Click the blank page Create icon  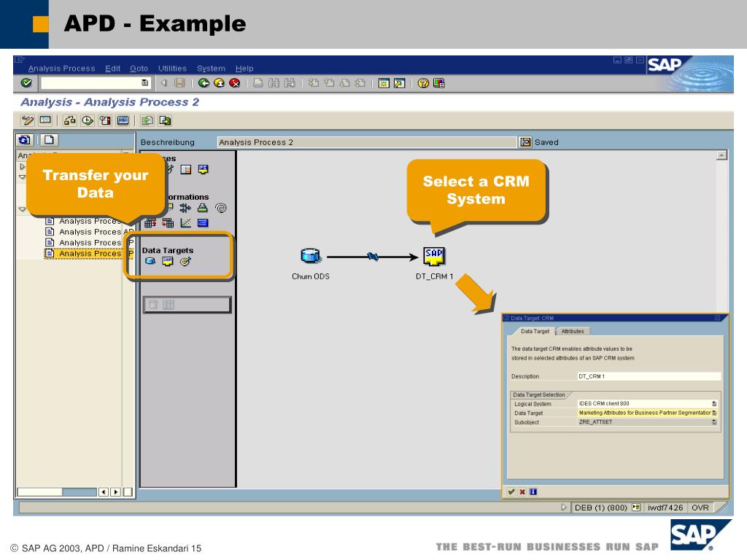[x=49, y=139]
